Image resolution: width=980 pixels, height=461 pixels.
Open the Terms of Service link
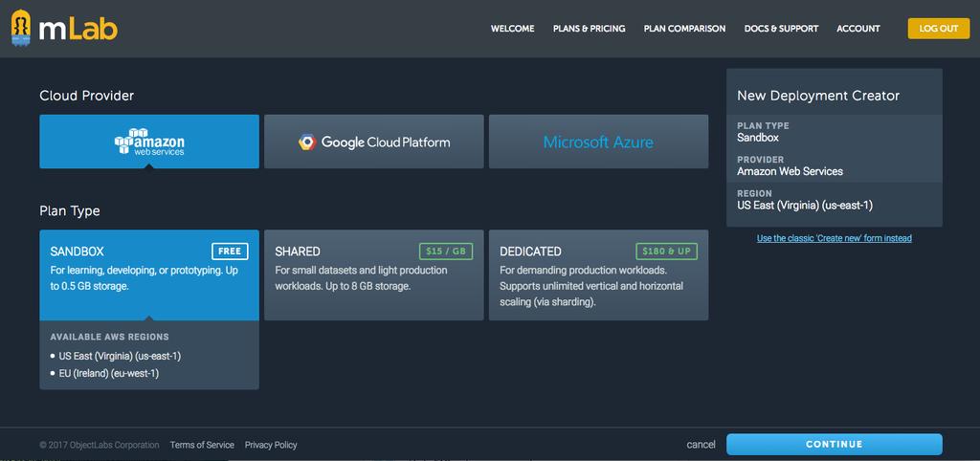[202, 445]
